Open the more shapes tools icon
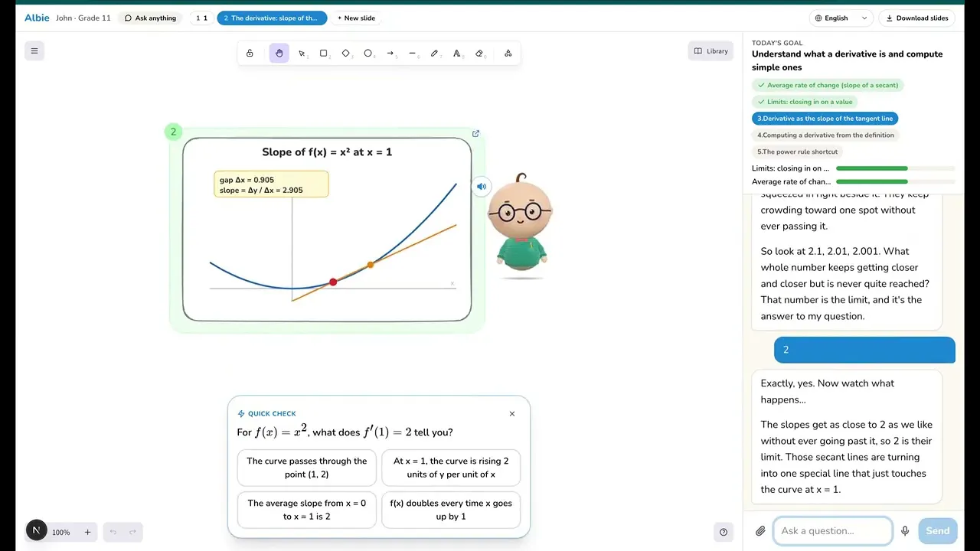Screen dimensions: 980x551 click(508, 54)
